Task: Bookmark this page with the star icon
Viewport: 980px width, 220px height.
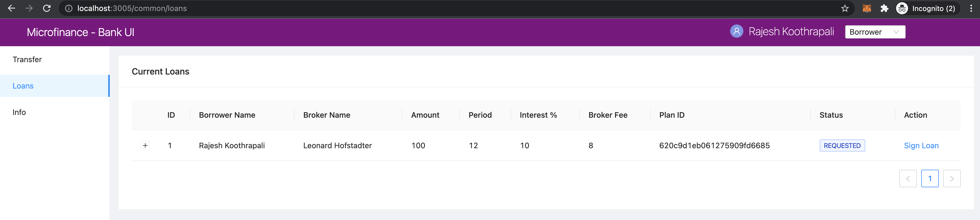Action: pos(845,9)
